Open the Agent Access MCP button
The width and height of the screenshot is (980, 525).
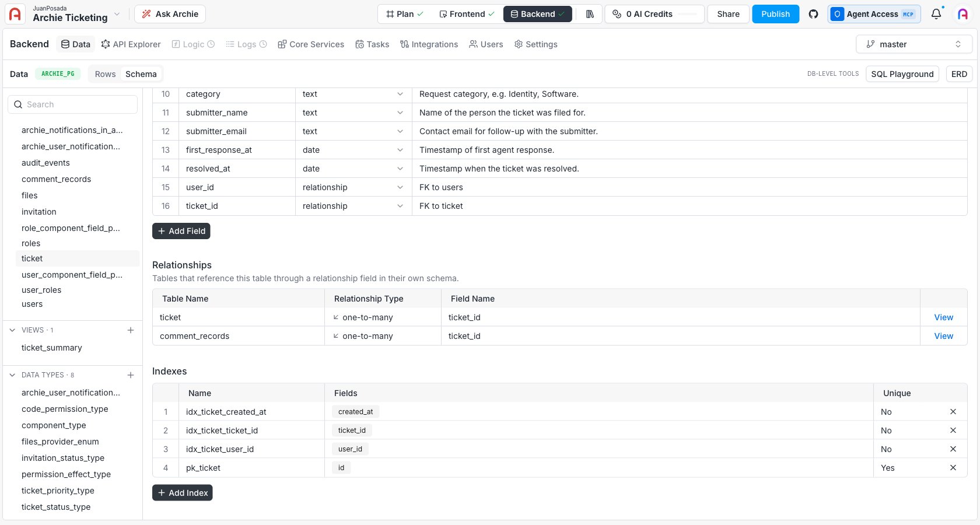click(874, 14)
